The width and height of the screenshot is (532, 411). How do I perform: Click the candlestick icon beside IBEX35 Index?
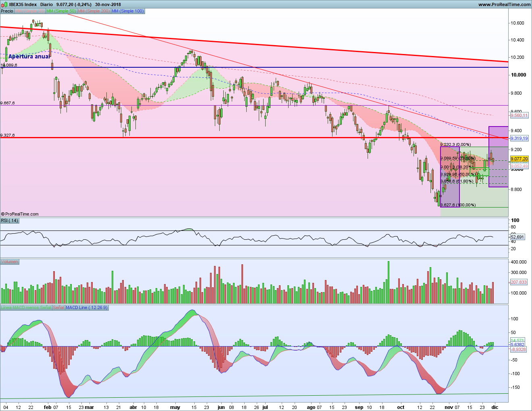4,4
